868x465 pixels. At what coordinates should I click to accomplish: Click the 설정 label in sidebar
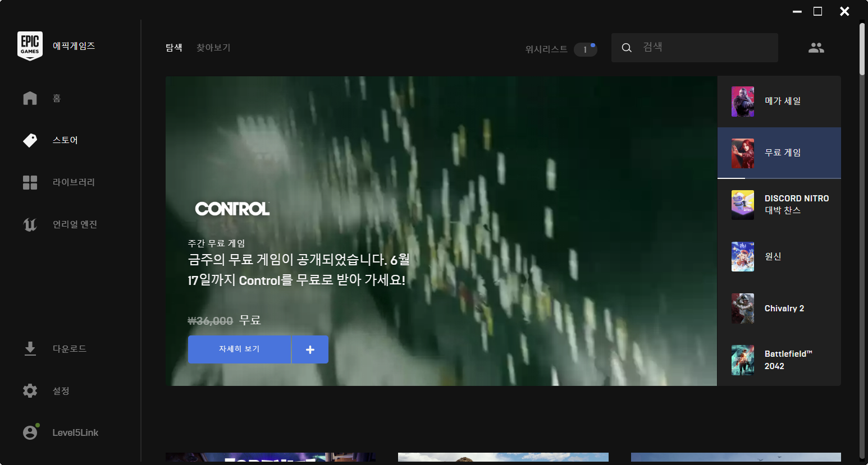(61, 391)
